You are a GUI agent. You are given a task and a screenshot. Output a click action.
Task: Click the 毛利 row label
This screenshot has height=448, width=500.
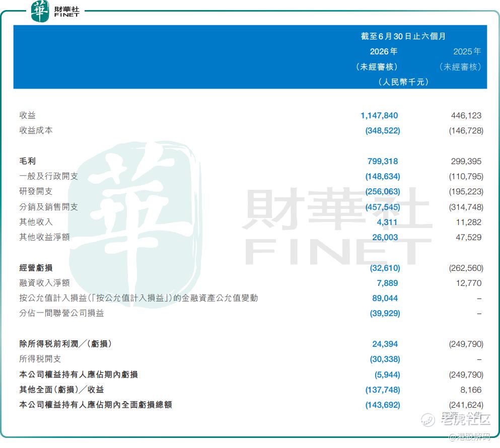pyautogui.click(x=27, y=161)
